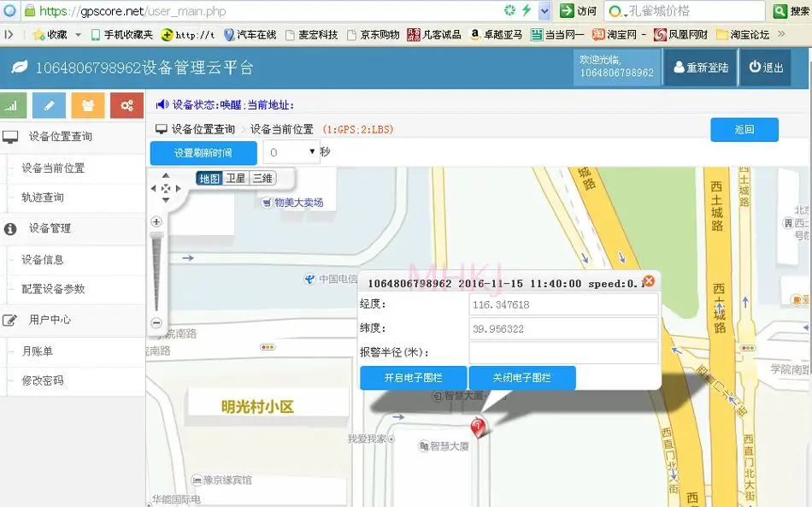Zoom out the map with minus button
The width and height of the screenshot is (812, 507).
click(156, 322)
